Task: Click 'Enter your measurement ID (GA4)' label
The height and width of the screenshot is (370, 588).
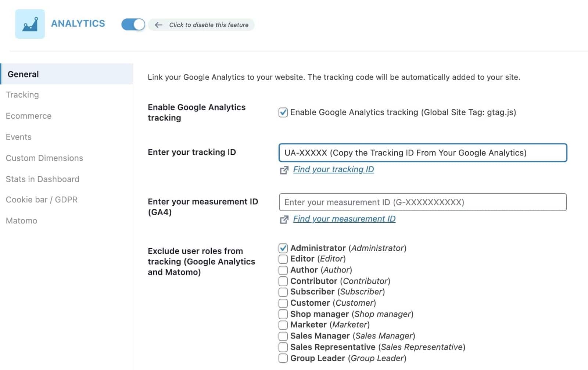Action: pos(203,207)
